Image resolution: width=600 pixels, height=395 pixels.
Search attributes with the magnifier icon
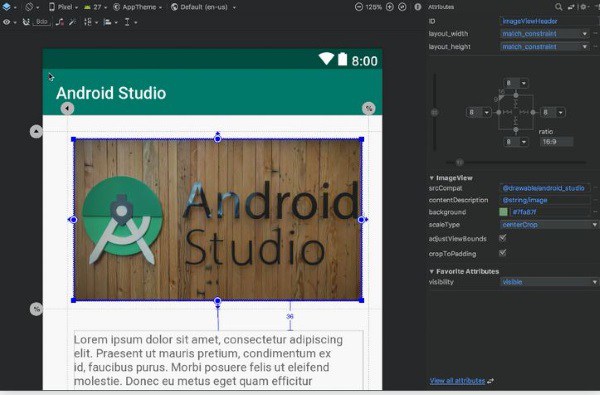559,7
